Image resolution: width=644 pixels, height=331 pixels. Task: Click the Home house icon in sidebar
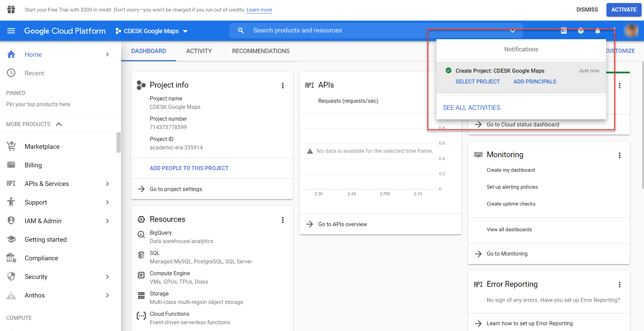coord(11,54)
